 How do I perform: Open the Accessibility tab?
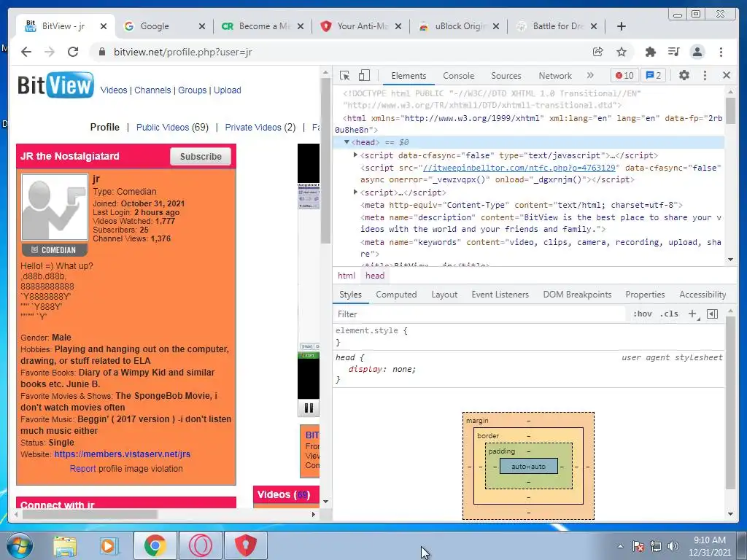tap(703, 295)
